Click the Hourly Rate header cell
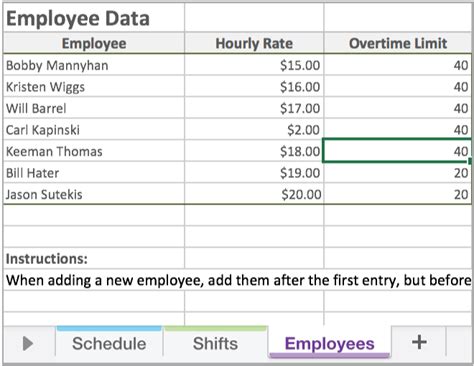Screen dimensions: 474x366 tap(254, 43)
